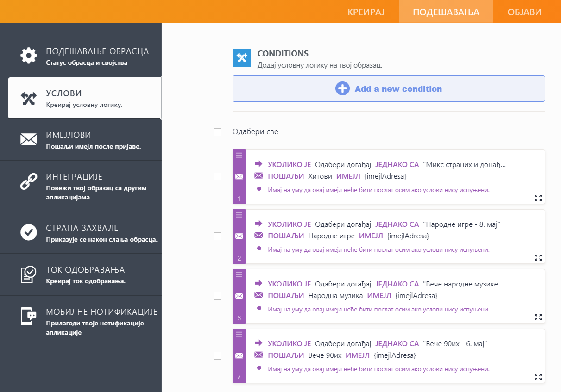Check the Вече 90их condition checkbox
Viewport: 561px width, 392px height.
click(x=217, y=356)
